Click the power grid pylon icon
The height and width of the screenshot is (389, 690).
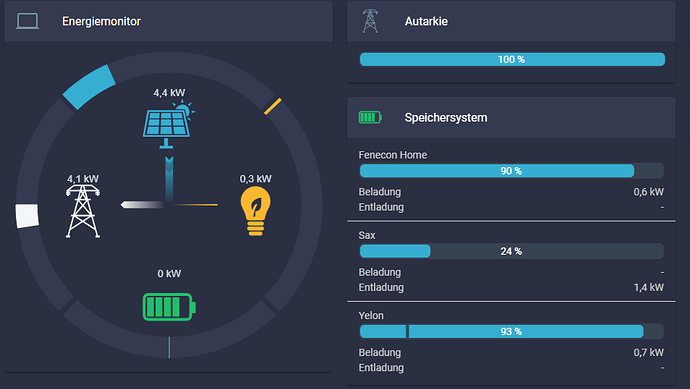[83, 211]
